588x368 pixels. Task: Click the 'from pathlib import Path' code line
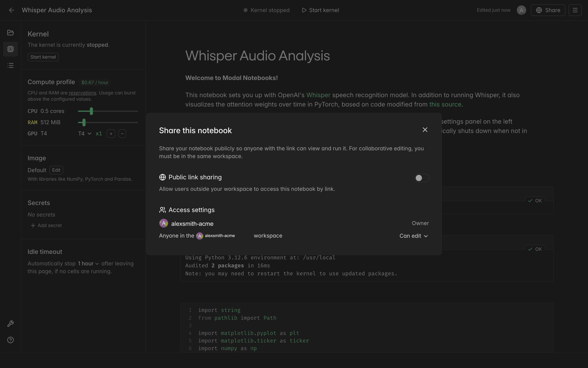click(237, 318)
